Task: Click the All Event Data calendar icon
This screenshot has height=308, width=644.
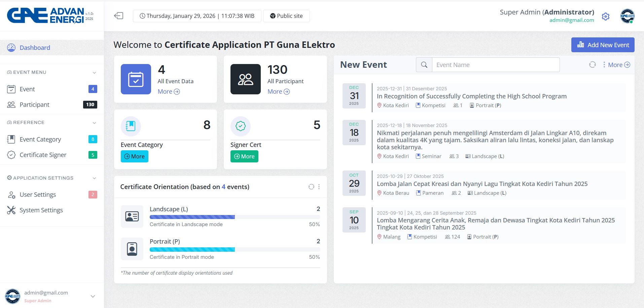Action: coord(136,79)
